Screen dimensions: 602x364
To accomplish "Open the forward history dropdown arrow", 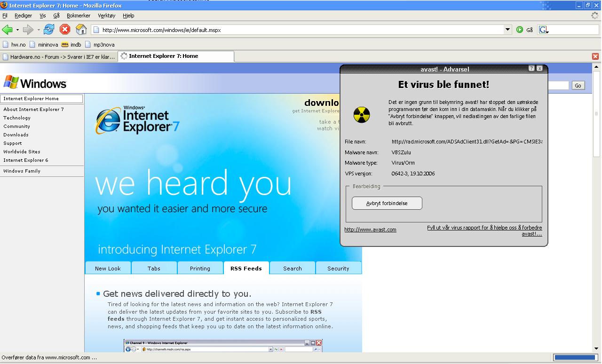I will 39,30.
